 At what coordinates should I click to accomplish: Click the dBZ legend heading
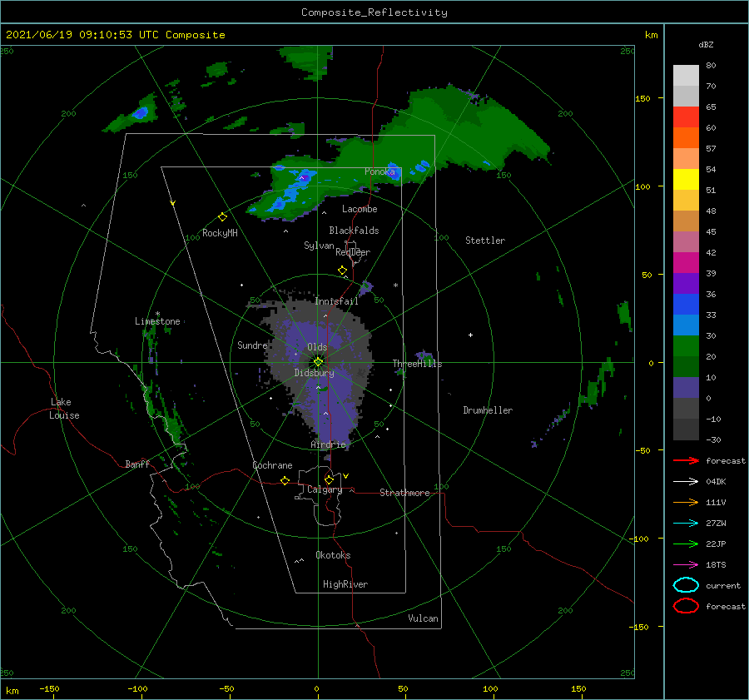point(706,44)
